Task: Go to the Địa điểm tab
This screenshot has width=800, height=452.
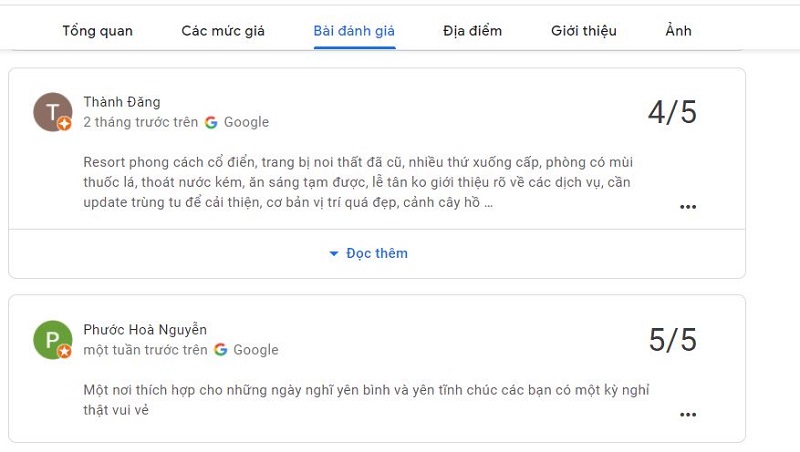Action: tap(472, 31)
